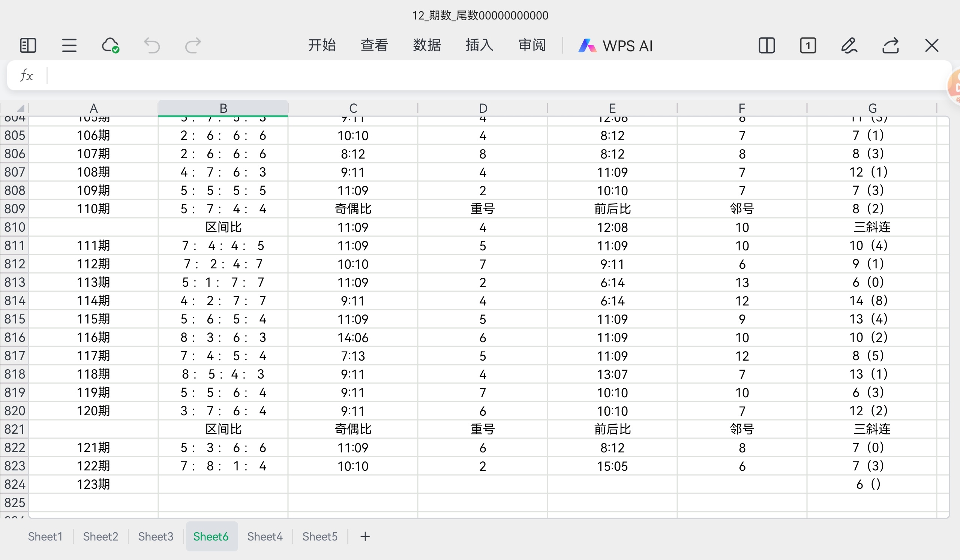Viewport: 960px width, 560px height.
Task: Add a new sheet with plus button
Action: [x=365, y=536]
